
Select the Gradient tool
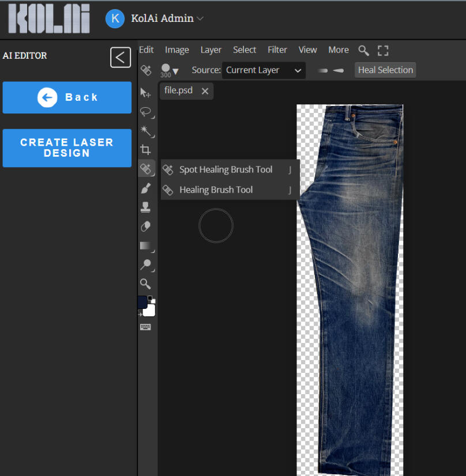click(x=146, y=245)
